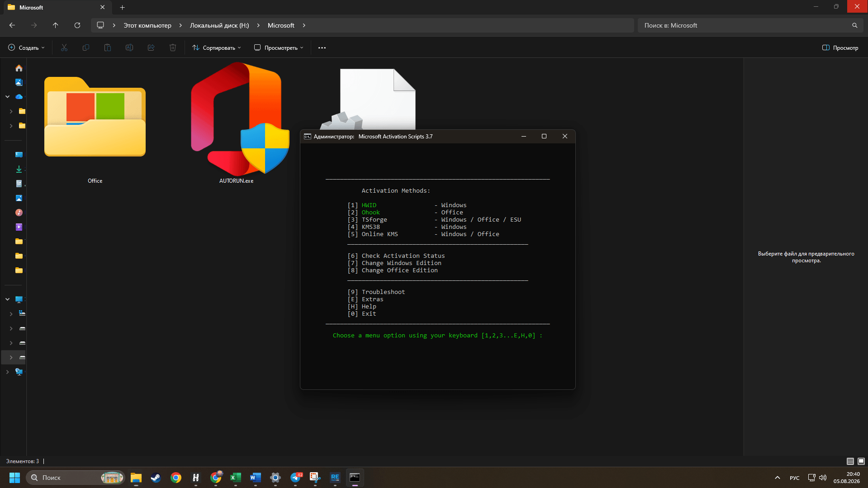Open the Сортировать dropdown

coord(217,47)
